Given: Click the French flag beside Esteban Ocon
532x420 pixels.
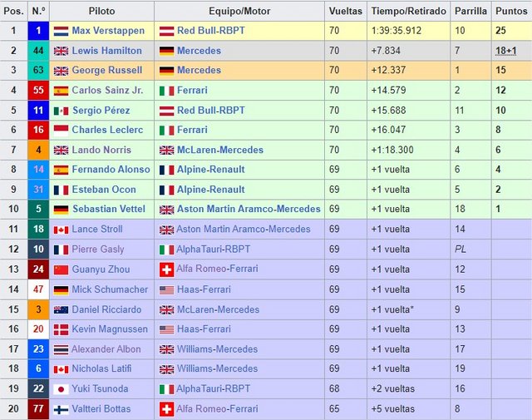Looking at the screenshot, I should click(61, 190).
